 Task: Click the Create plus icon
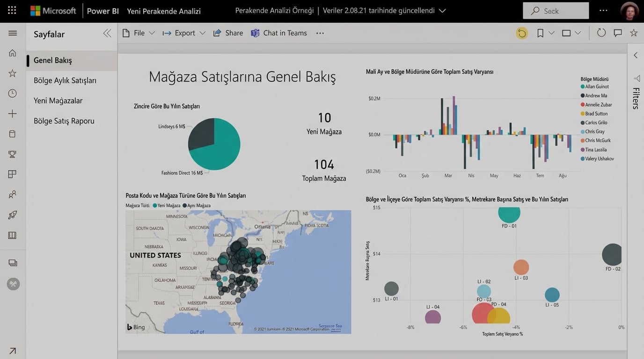(x=13, y=113)
